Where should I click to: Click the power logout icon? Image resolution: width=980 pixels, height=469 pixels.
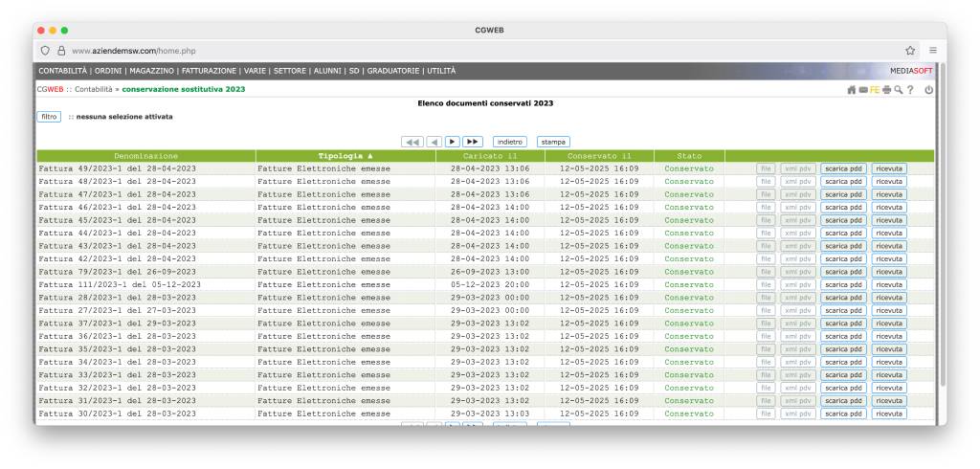pyautogui.click(x=928, y=89)
